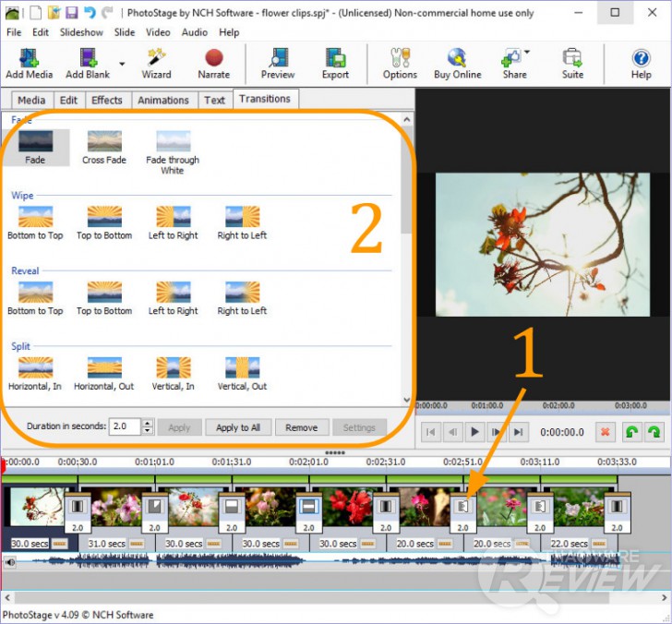Screen dimensions: 672x624
Task: Click the scroll-up arrow of transitions list
Action: [x=407, y=120]
